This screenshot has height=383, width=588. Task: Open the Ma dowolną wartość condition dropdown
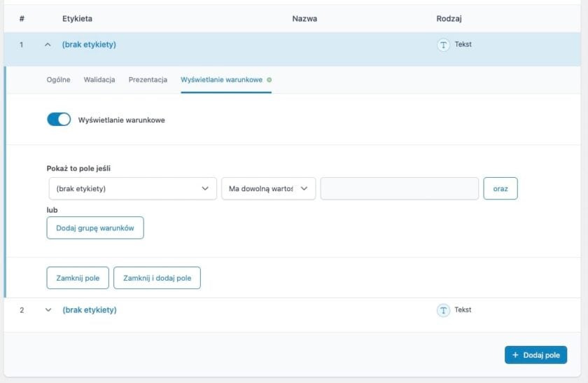pos(268,188)
